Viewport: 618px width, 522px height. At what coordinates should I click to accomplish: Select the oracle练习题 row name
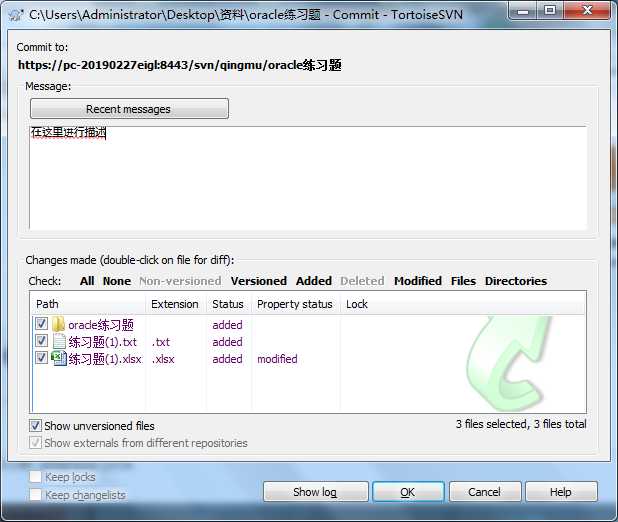pos(101,325)
